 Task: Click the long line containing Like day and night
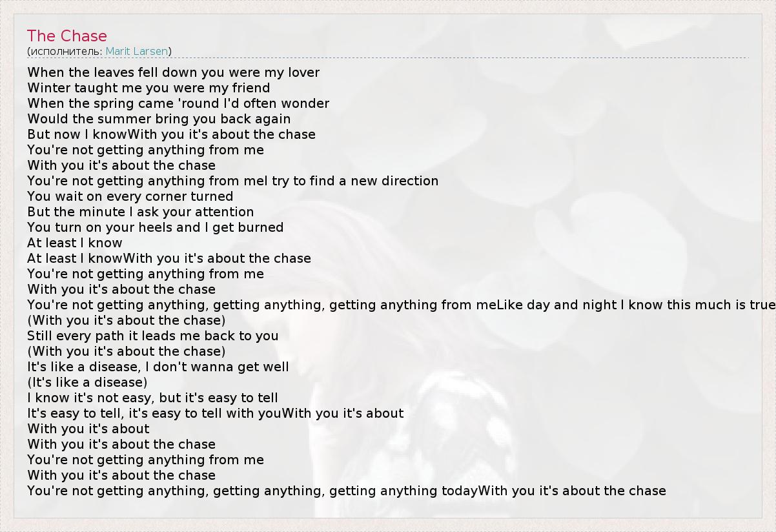click(x=400, y=305)
